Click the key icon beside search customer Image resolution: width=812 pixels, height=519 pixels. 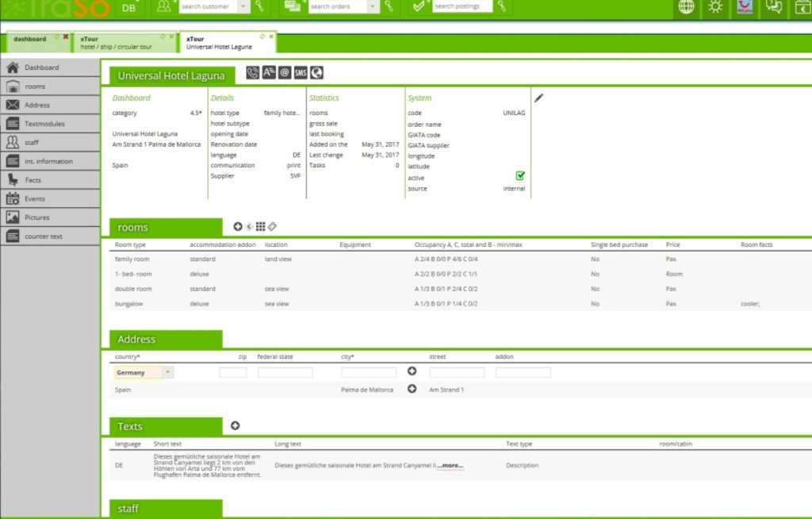click(259, 6)
